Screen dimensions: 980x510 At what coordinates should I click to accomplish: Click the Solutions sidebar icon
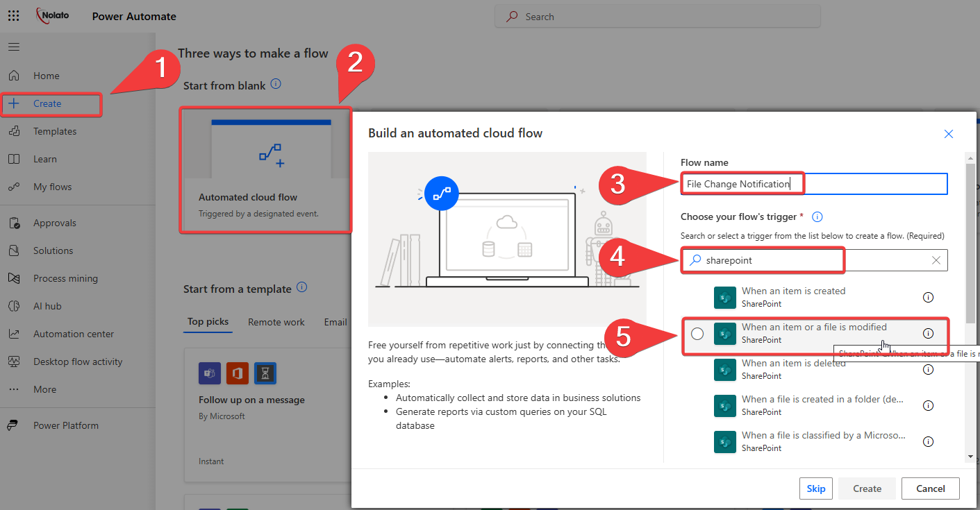(14, 250)
